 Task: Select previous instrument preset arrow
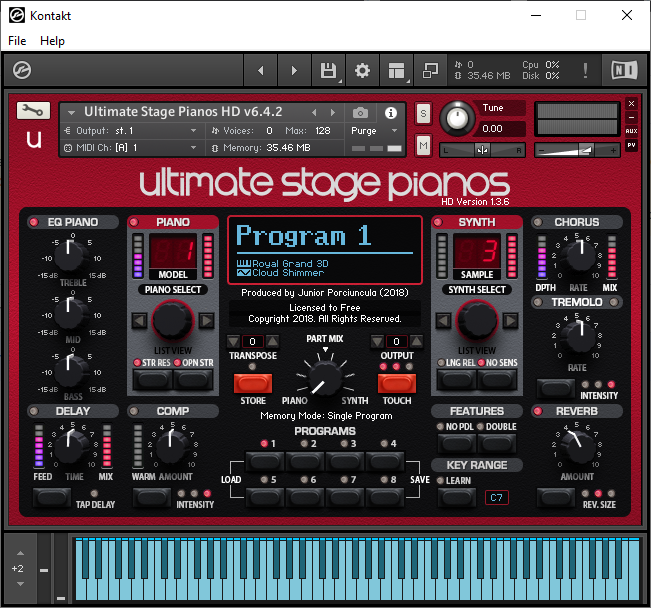(x=314, y=113)
